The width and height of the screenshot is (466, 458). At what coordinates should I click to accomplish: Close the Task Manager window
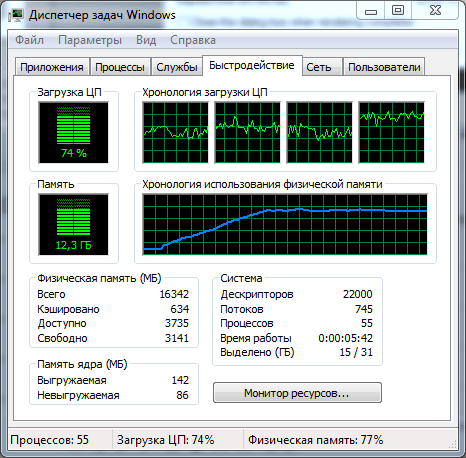point(435,11)
